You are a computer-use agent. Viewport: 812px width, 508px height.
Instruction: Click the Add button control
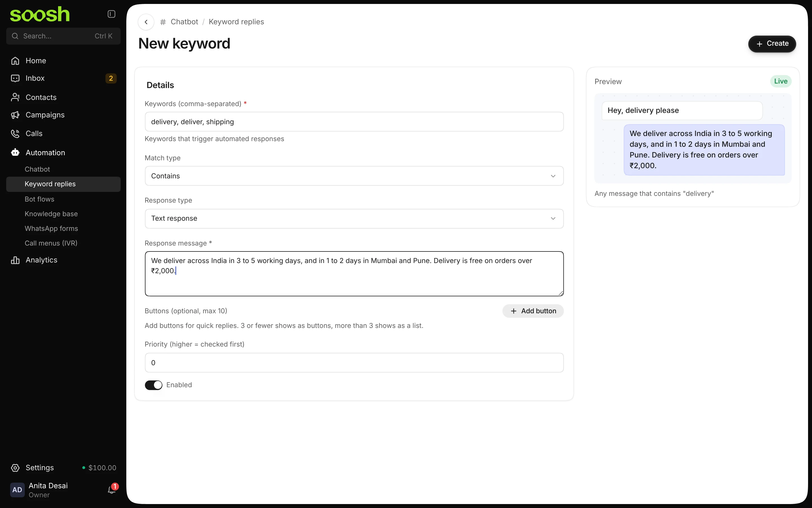click(533, 311)
